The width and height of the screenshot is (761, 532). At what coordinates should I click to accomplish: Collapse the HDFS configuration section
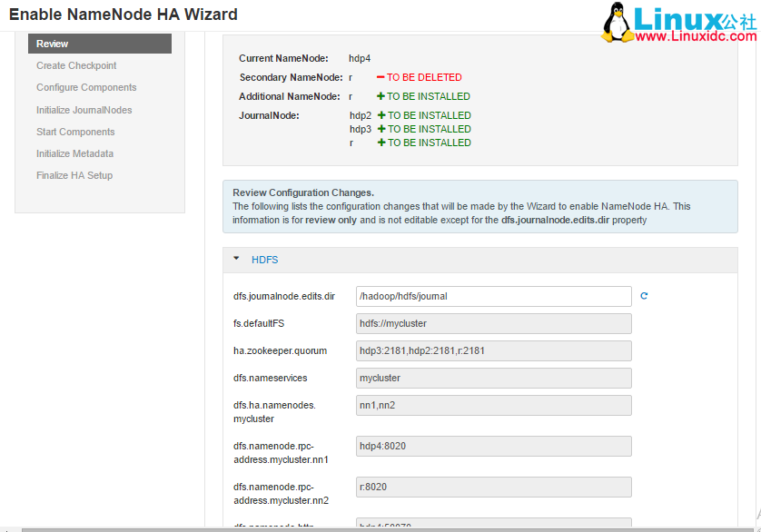pos(238,259)
